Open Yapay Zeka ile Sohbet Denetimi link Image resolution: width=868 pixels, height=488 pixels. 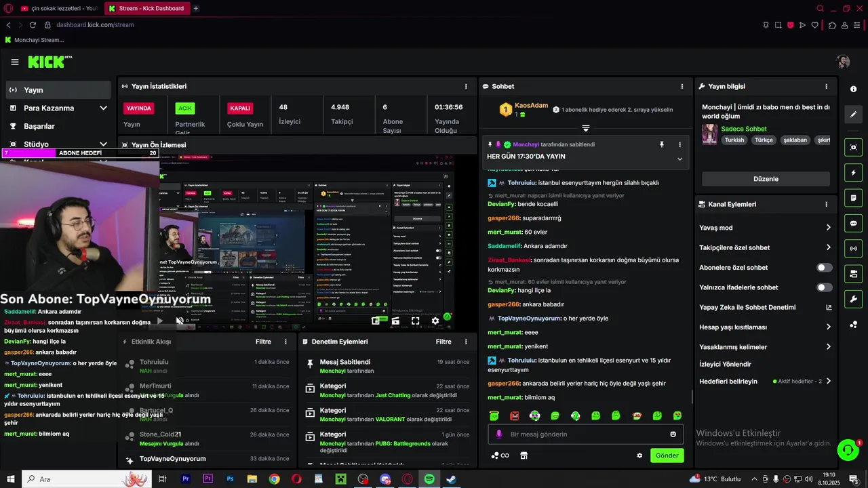click(766, 307)
